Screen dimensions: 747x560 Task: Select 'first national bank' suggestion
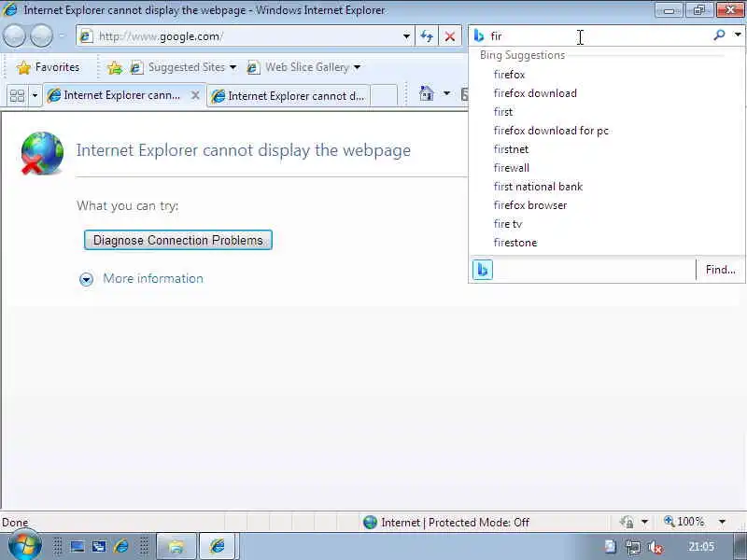tap(606, 187)
